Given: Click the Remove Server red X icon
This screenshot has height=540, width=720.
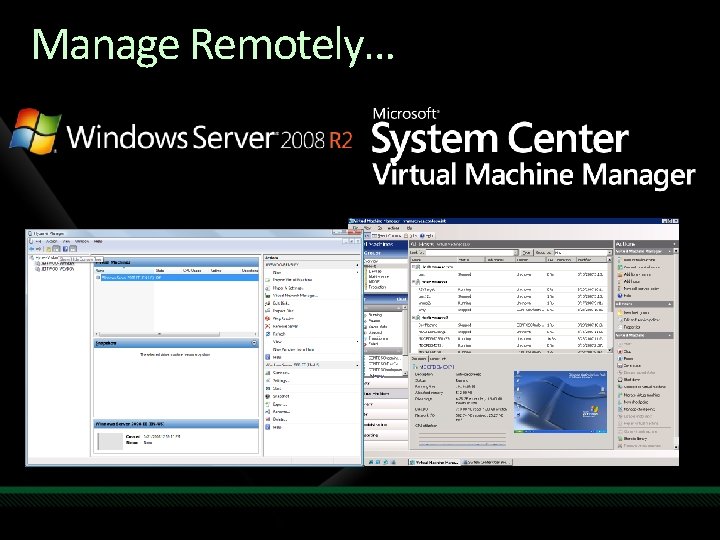Looking at the screenshot, I should point(268,326).
